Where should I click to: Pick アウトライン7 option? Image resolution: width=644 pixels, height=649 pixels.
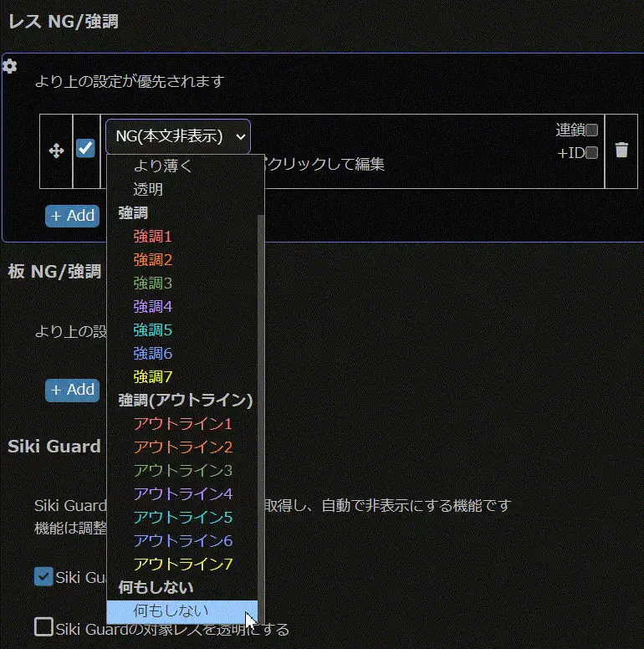point(182,564)
